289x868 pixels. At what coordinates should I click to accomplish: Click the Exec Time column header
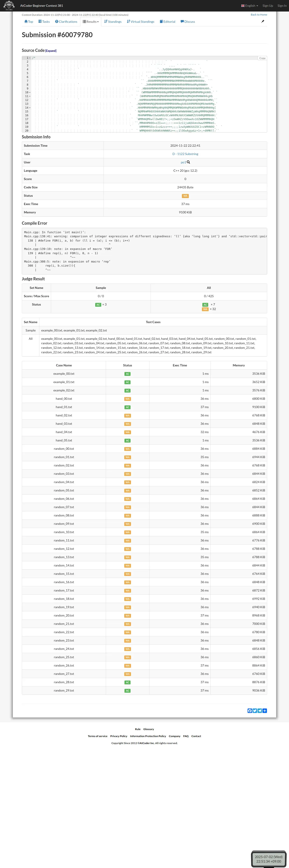coord(180,365)
